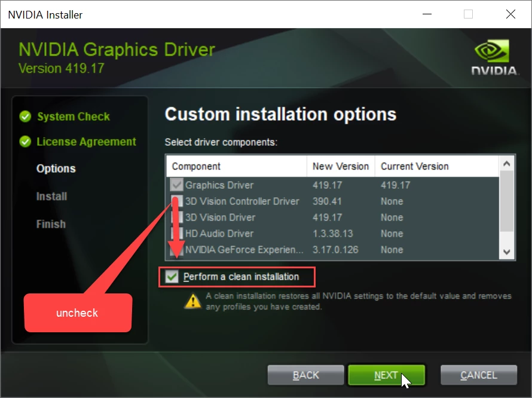
Task: Select the Options step in sidebar
Action: point(56,169)
